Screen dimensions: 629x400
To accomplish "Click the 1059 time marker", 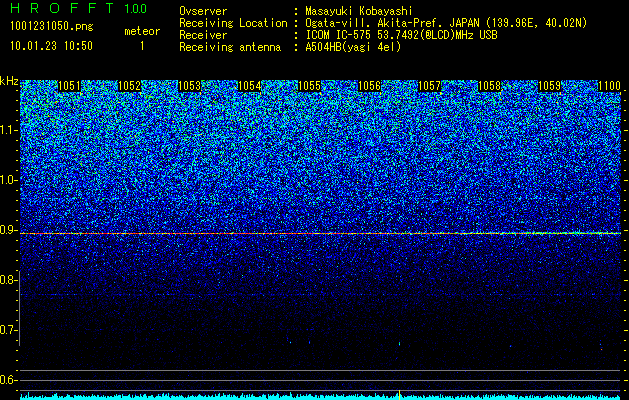I will [550, 86].
